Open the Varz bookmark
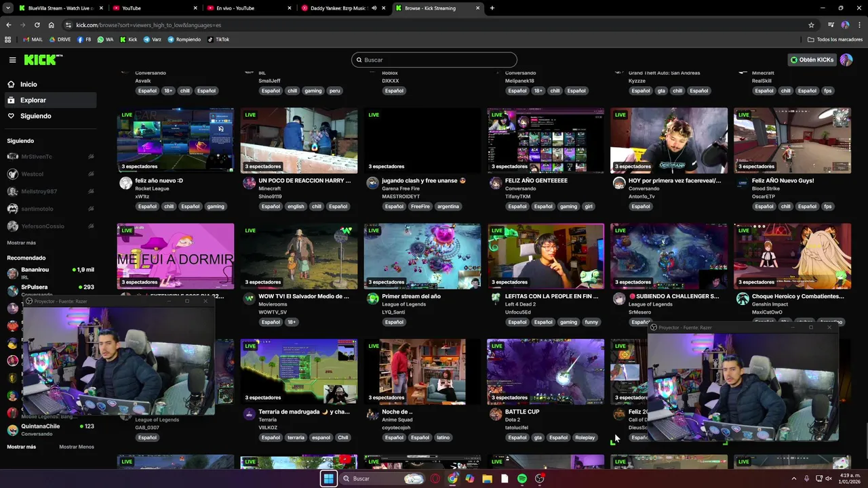 (153, 39)
